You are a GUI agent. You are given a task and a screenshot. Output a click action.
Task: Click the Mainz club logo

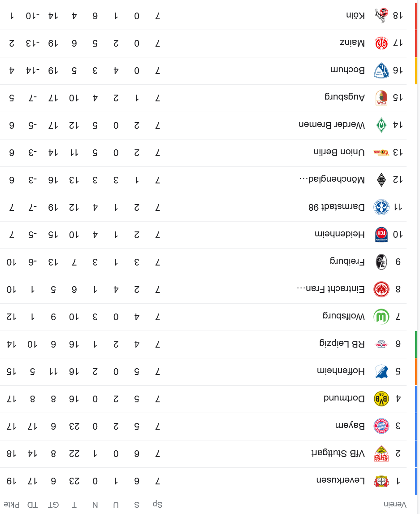(x=381, y=44)
